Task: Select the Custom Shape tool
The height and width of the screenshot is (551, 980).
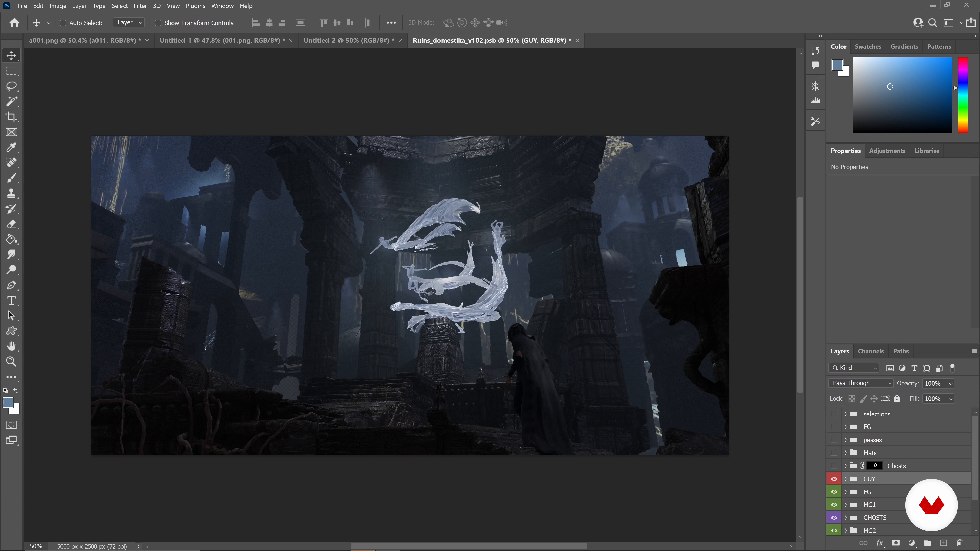Action: point(11,331)
